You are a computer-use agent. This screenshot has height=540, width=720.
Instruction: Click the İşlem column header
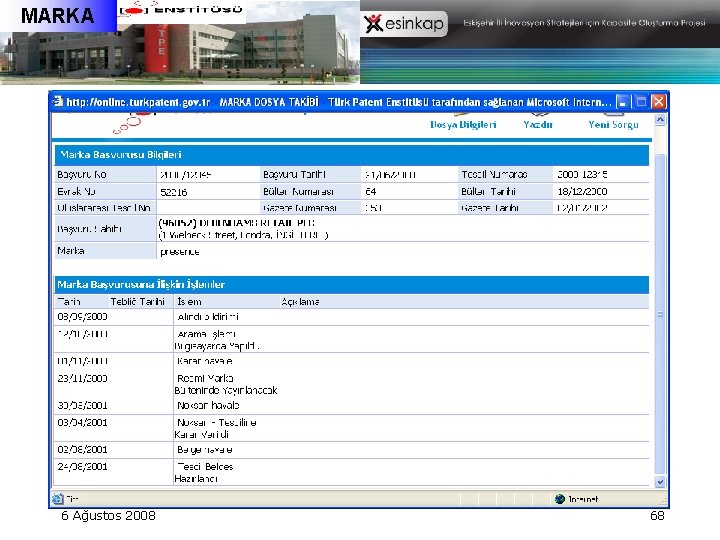189,302
